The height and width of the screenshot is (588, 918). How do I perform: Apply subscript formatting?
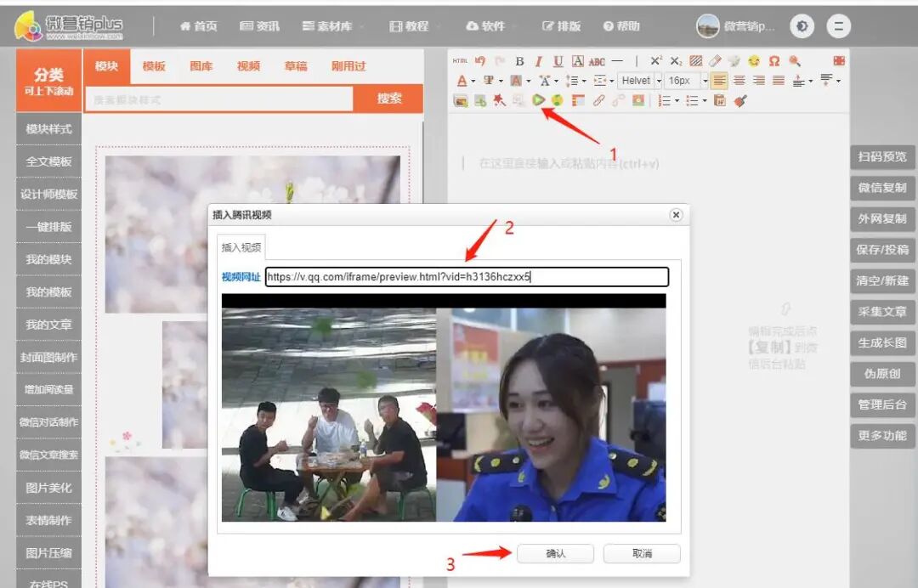676,61
